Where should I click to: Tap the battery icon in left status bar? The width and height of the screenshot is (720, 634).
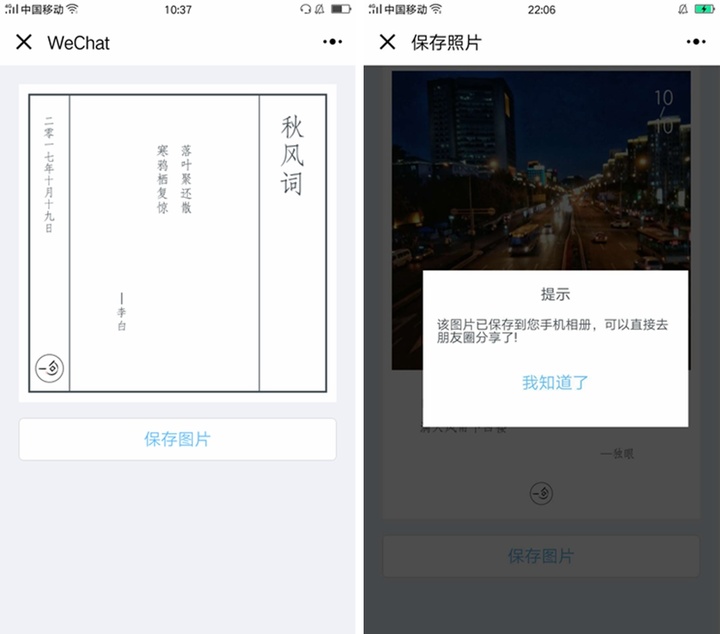coord(341,9)
